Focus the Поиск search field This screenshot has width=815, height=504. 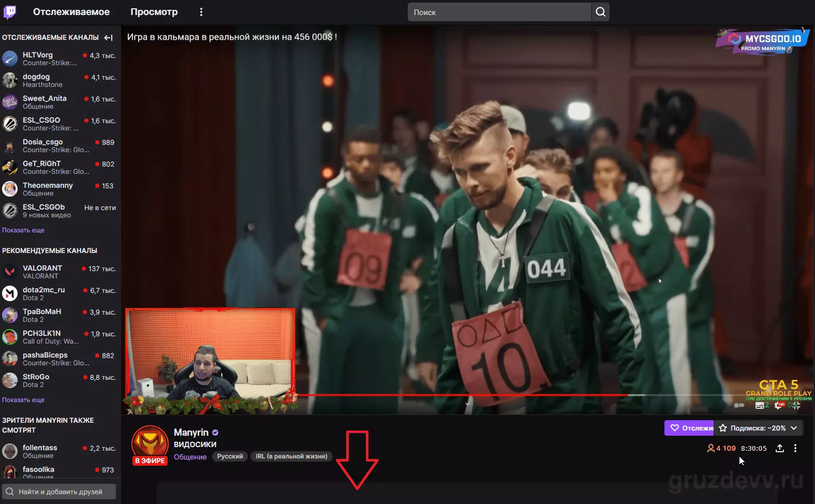(499, 12)
